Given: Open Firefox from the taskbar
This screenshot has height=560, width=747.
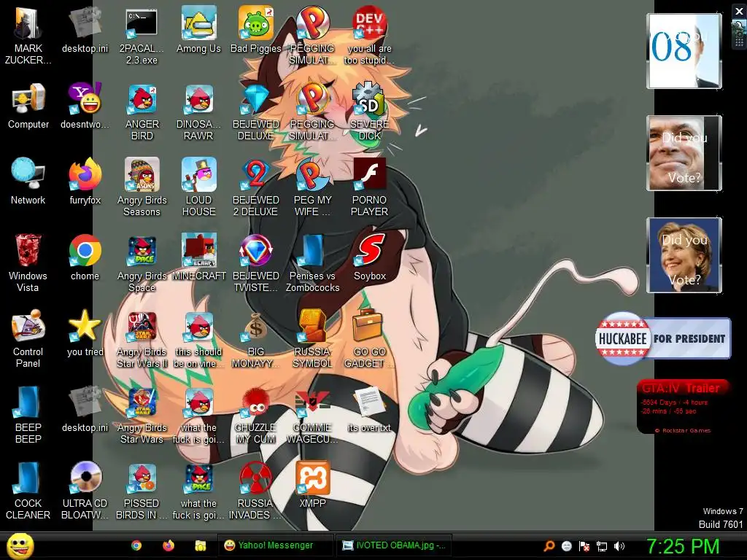Looking at the screenshot, I should (x=169, y=545).
